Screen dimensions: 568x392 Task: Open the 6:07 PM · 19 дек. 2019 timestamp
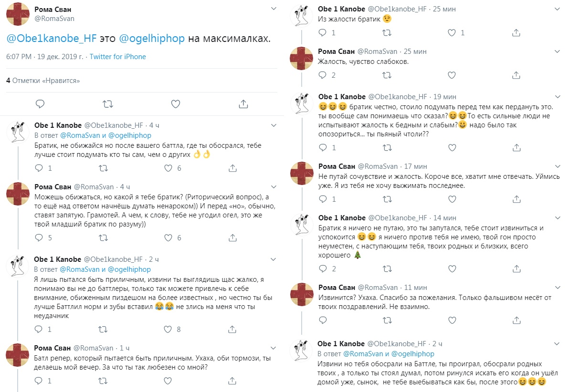point(45,57)
